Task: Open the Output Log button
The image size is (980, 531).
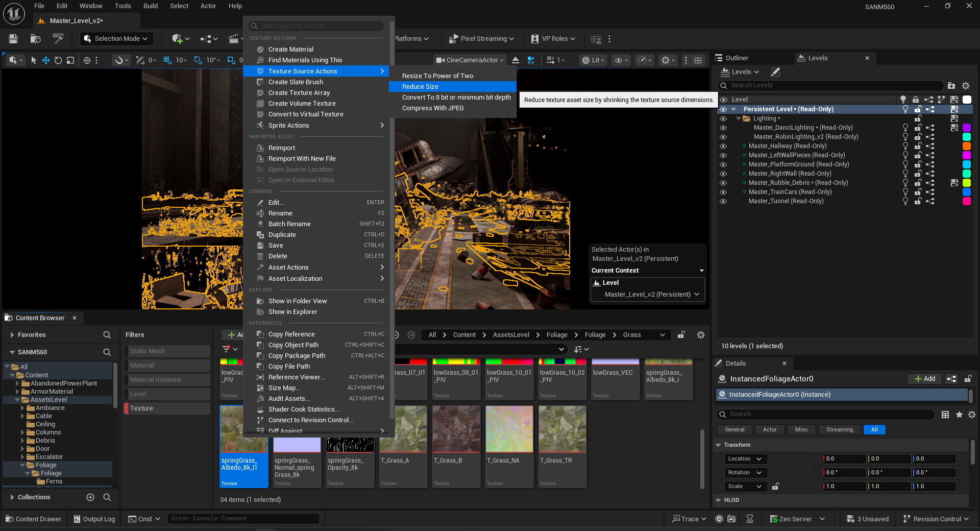Action: tap(94, 519)
